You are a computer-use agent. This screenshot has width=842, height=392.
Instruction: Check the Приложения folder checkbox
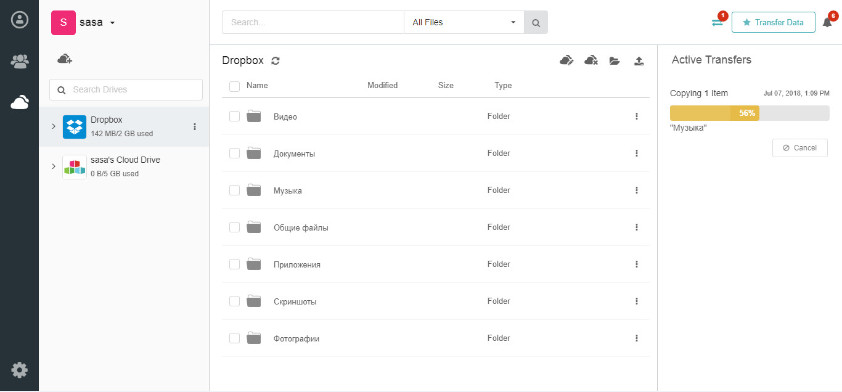235,265
